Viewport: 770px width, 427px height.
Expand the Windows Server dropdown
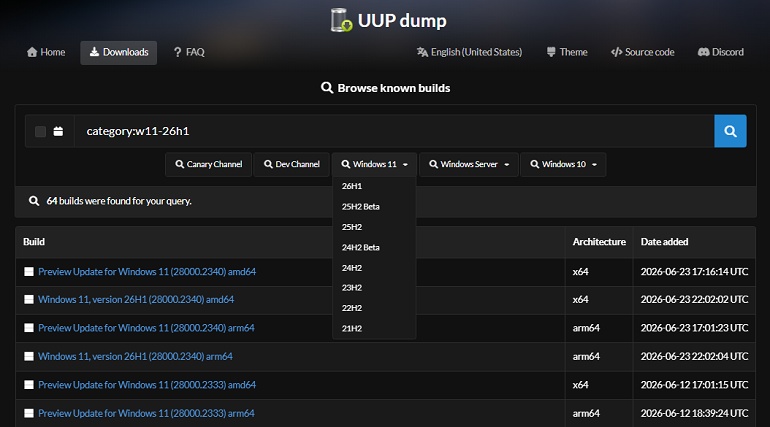pos(469,164)
